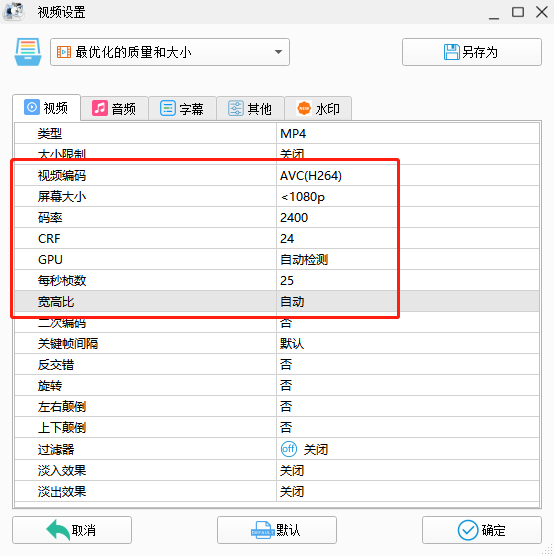Open the 最优化的质量和大小 preset dropdown
Viewport: 554px width, 556px height.
(170, 52)
